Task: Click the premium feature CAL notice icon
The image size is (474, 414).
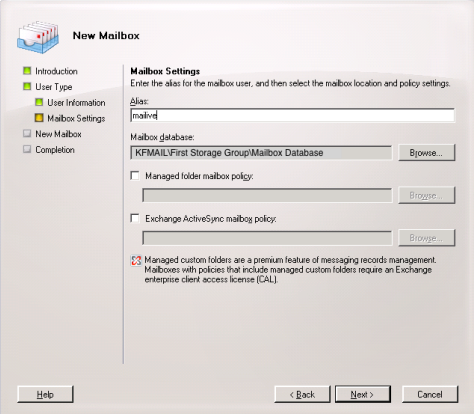Action: pyautogui.click(x=136, y=261)
